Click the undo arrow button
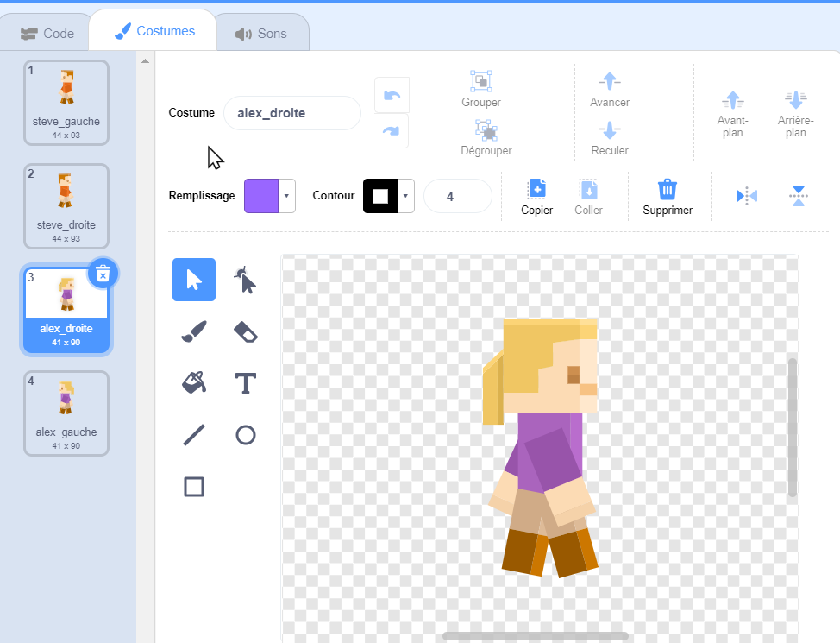 pos(392,96)
